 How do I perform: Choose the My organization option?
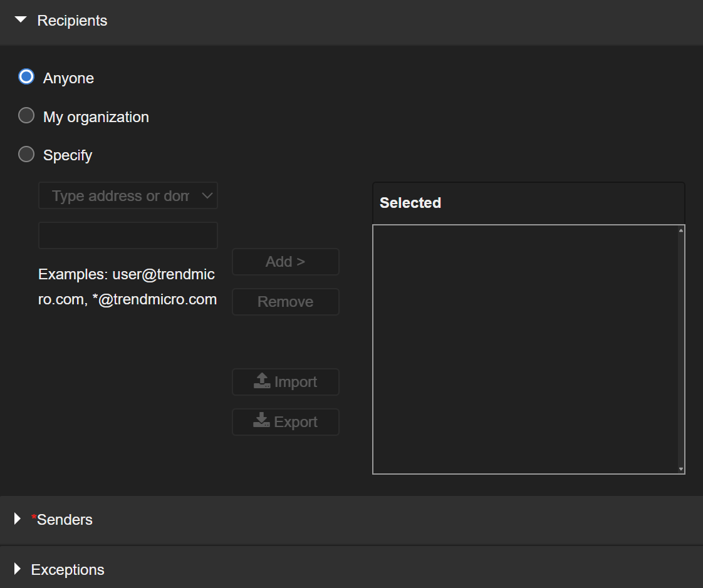26,116
